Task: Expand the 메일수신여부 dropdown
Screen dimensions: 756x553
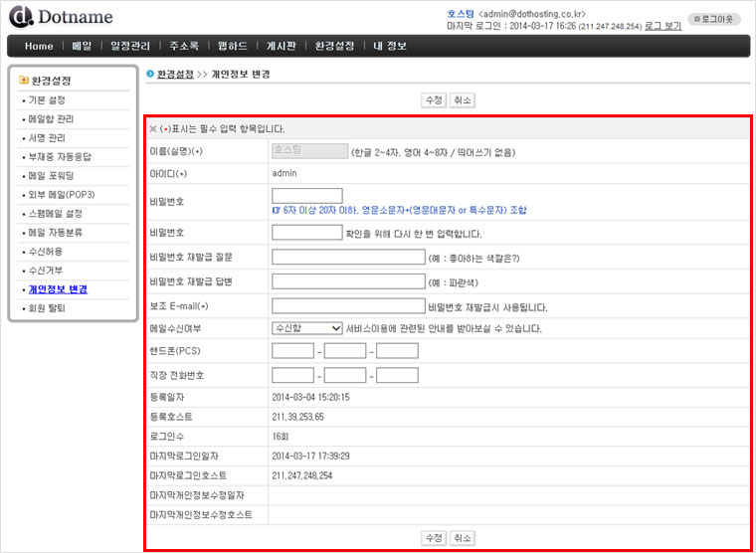Action: click(x=306, y=328)
